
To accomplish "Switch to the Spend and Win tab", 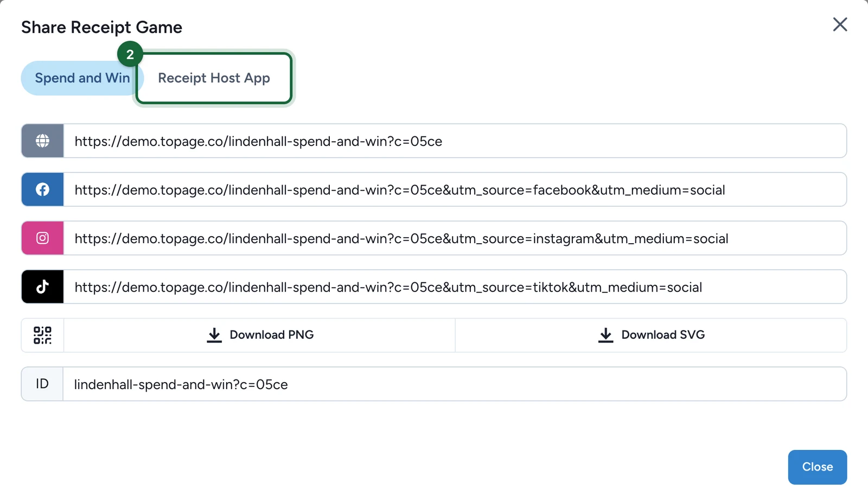I will click(82, 78).
